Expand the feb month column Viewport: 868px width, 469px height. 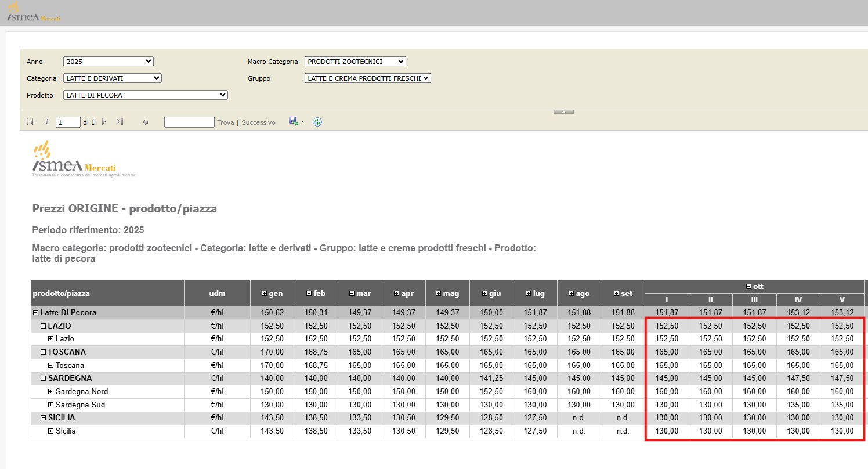point(309,294)
